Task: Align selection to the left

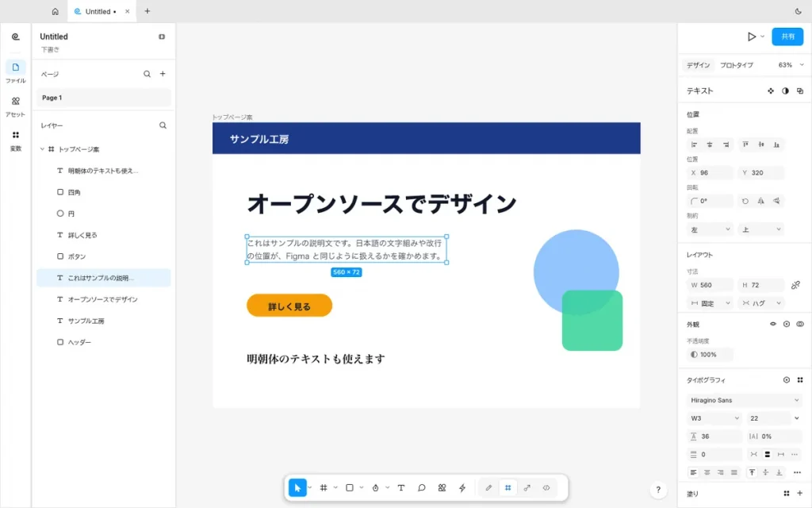Action: click(695, 144)
